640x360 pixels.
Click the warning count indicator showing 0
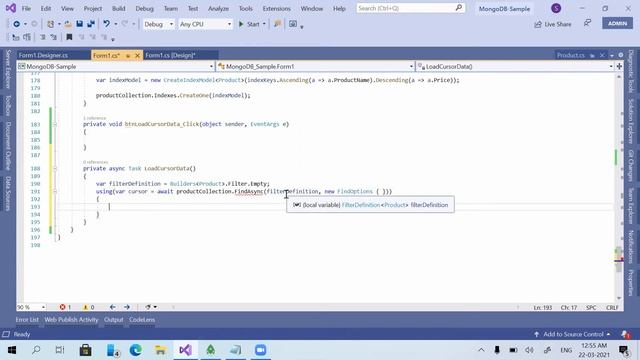pos(89,307)
